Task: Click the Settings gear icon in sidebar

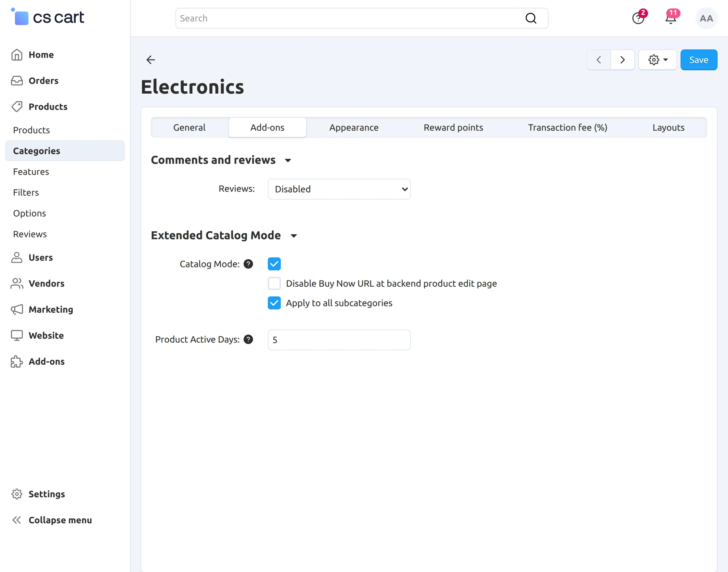Action: [17, 494]
